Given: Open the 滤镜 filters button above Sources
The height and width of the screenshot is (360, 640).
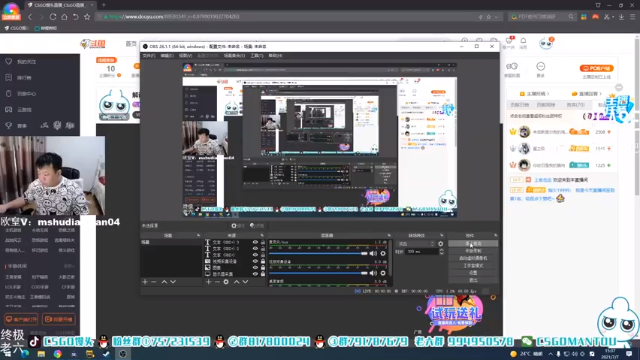Looking at the screenshot, I should pyautogui.click(x=258, y=225).
